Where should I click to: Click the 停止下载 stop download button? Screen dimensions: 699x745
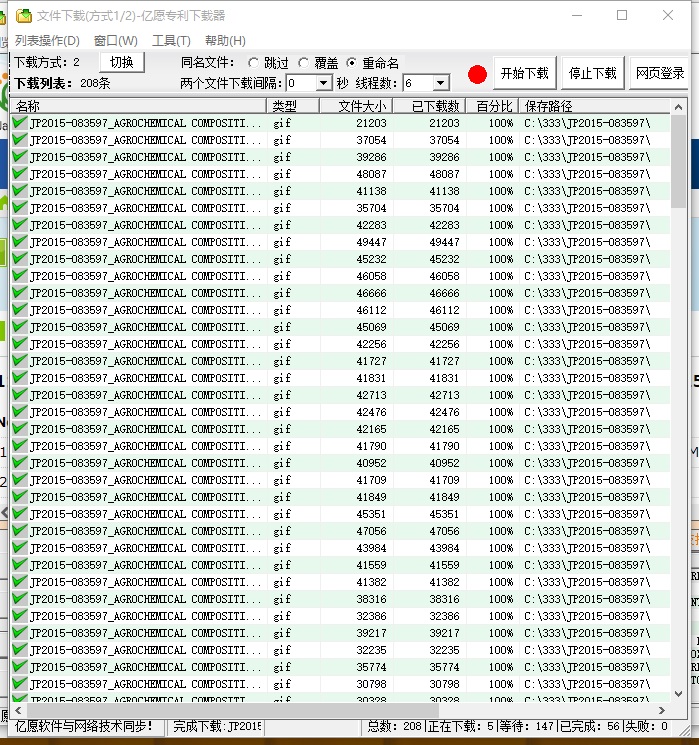point(593,73)
